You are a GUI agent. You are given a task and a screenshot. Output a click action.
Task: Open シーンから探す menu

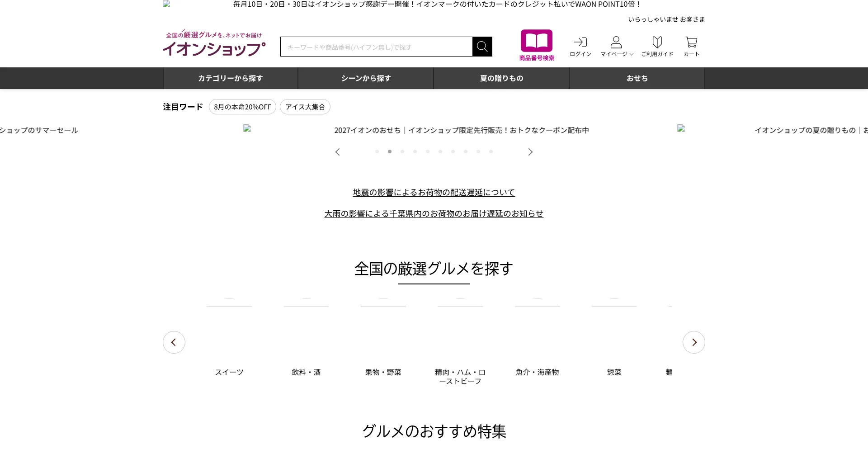coord(366,78)
